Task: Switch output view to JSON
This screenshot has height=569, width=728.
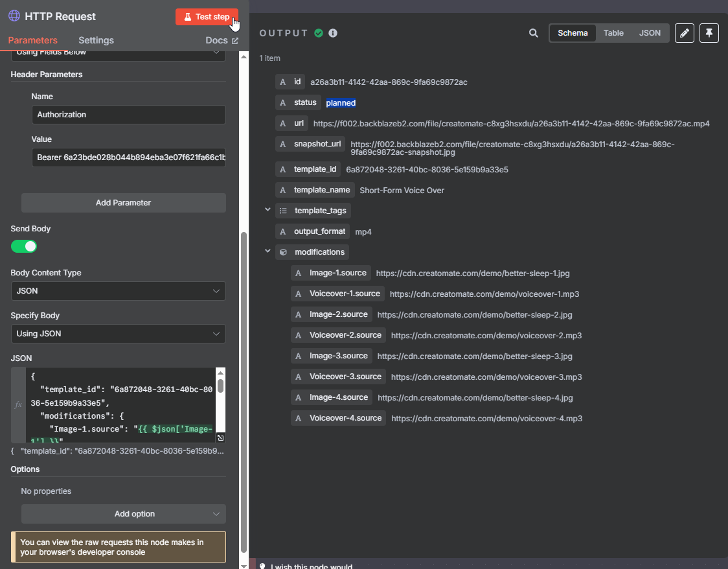Action: tap(650, 33)
